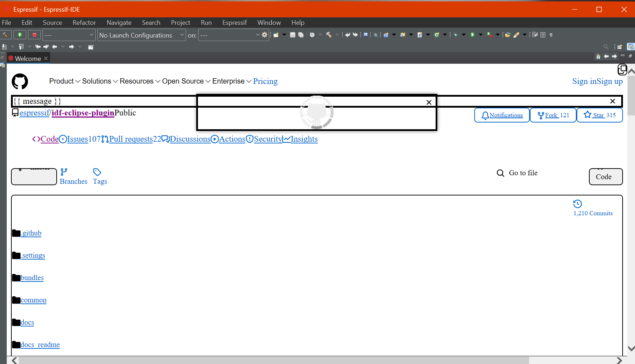
Task: Open the Espressif menu
Action: pyautogui.click(x=234, y=22)
